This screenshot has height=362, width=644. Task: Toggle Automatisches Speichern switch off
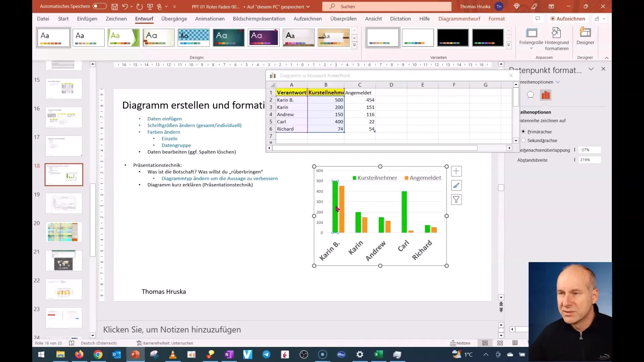(98, 6)
